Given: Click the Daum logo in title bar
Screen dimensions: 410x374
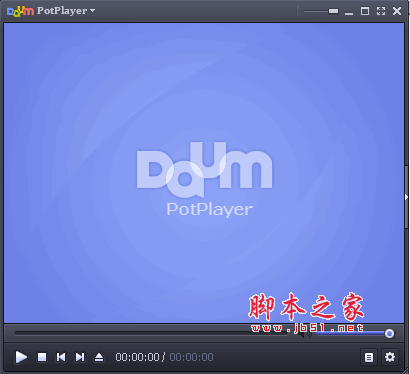Looking at the screenshot, I should click(20, 11).
